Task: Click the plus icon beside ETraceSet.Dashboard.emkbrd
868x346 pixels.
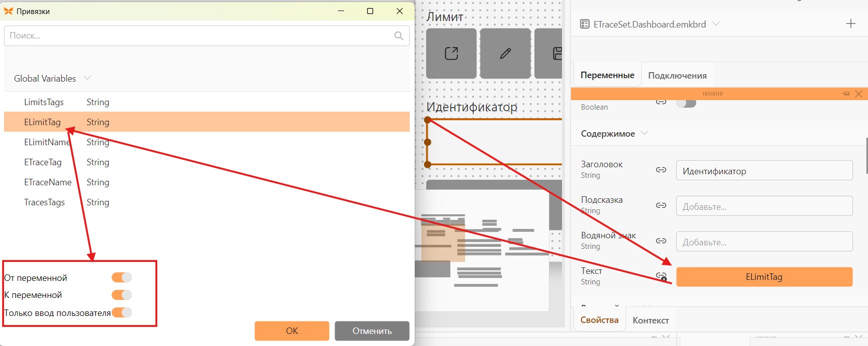Action: click(850, 24)
